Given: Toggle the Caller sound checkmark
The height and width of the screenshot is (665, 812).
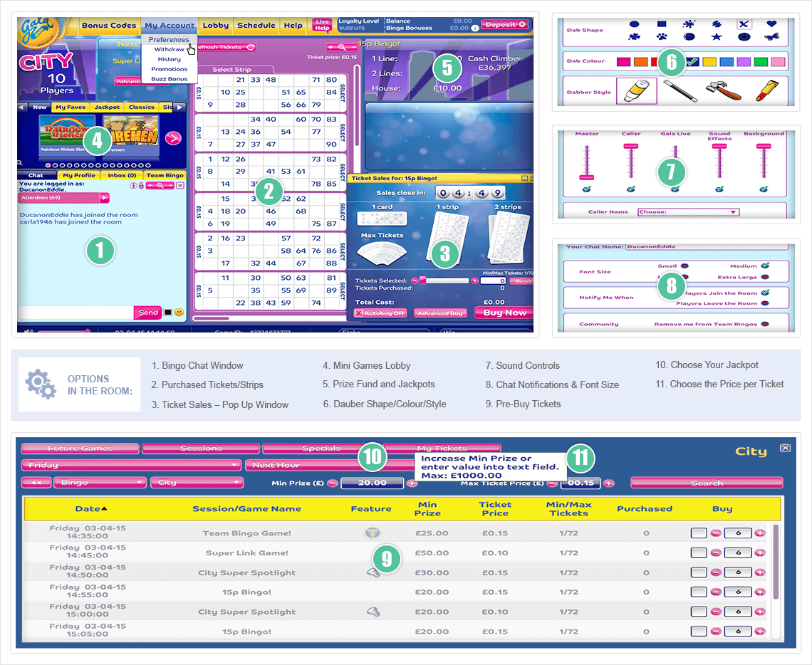Looking at the screenshot, I should coord(631,189).
